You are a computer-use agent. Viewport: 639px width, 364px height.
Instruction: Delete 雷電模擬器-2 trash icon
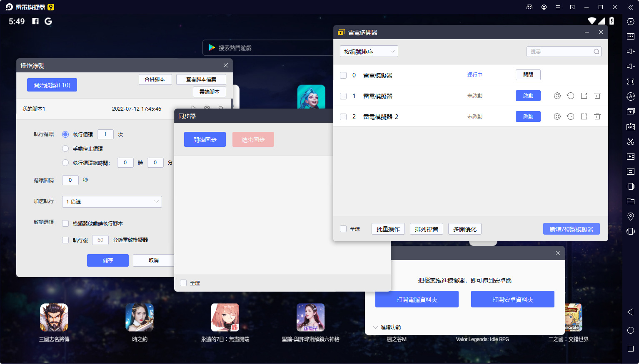tap(597, 116)
